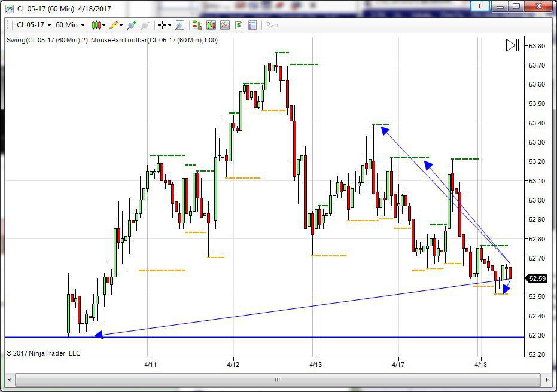This screenshot has height=392, width=557.
Task: Click the 4/13 date label
Action: (315, 365)
